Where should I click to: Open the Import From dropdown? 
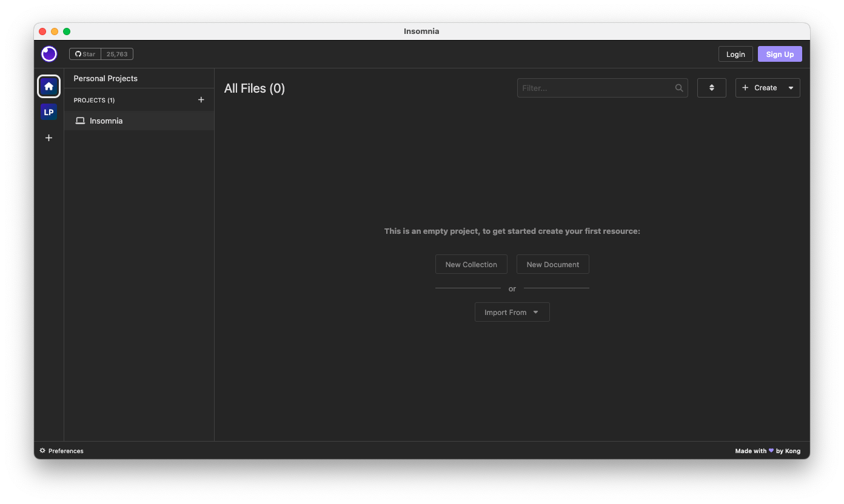pos(512,312)
